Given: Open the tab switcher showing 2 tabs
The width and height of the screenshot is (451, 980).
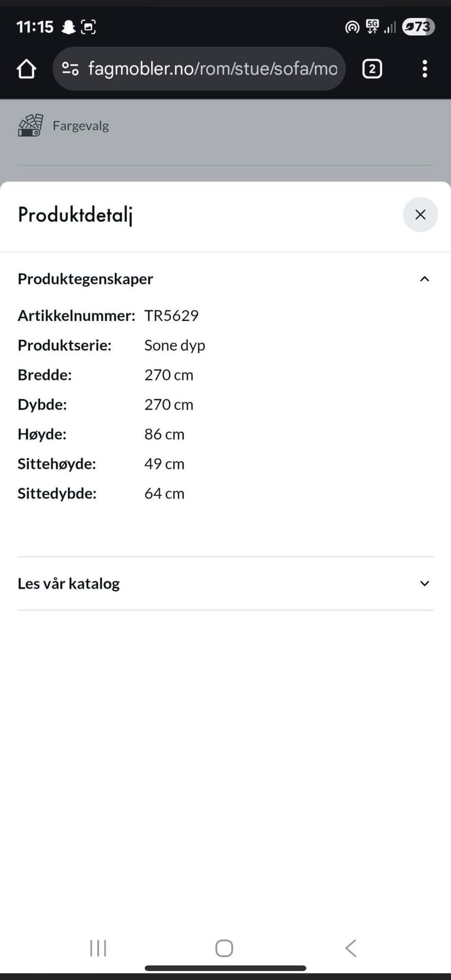Looking at the screenshot, I should click(x=372, y=69).
